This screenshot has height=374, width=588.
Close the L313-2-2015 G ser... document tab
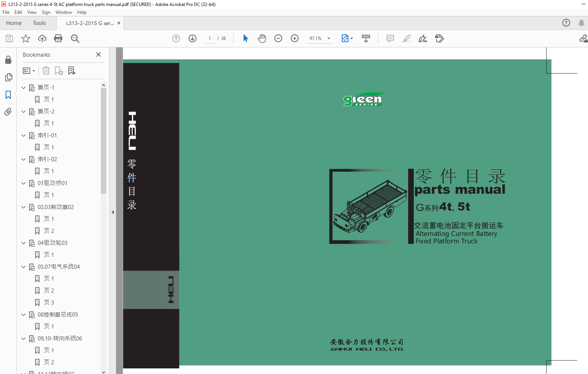119,23
